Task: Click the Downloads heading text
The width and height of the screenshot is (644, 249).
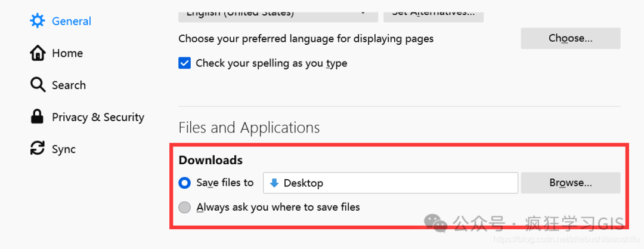Action: click(x=210, y=160)
